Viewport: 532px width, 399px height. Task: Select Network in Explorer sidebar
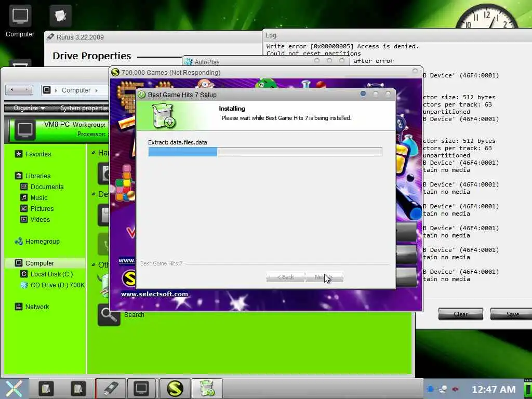(x=37, y=307)
